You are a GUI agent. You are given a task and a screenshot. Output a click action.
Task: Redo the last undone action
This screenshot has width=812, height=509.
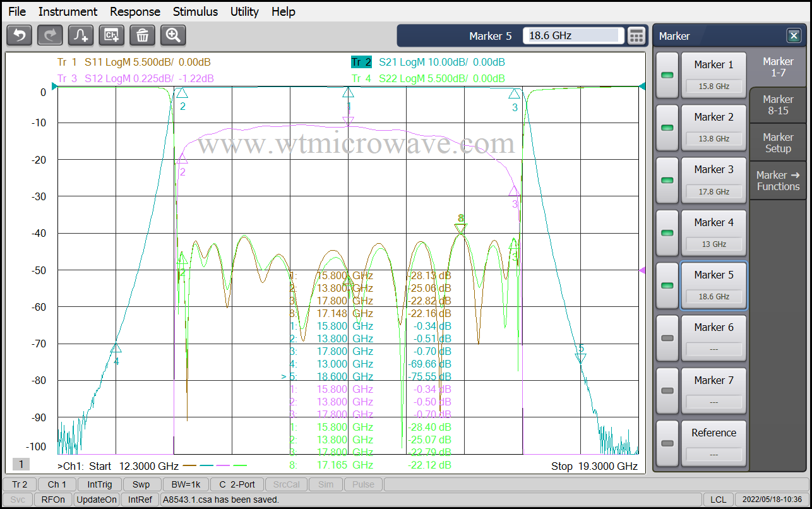(x=49, y=35)
